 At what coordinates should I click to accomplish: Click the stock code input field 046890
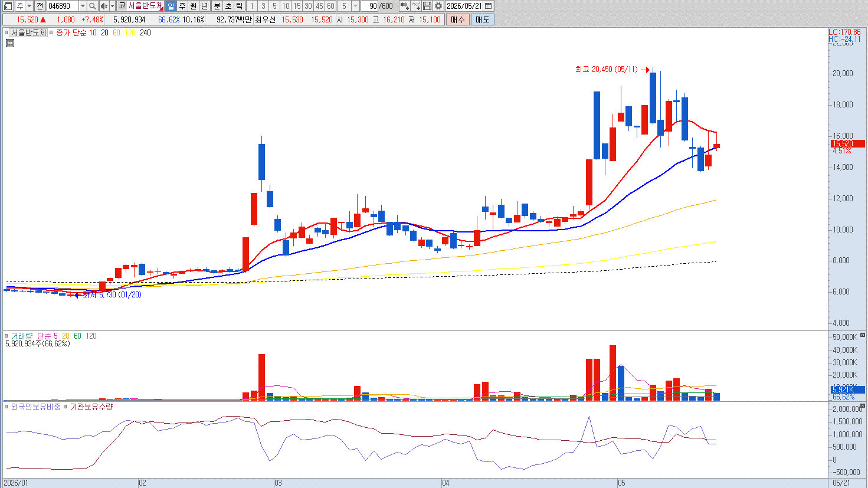[x=63, y=6]
